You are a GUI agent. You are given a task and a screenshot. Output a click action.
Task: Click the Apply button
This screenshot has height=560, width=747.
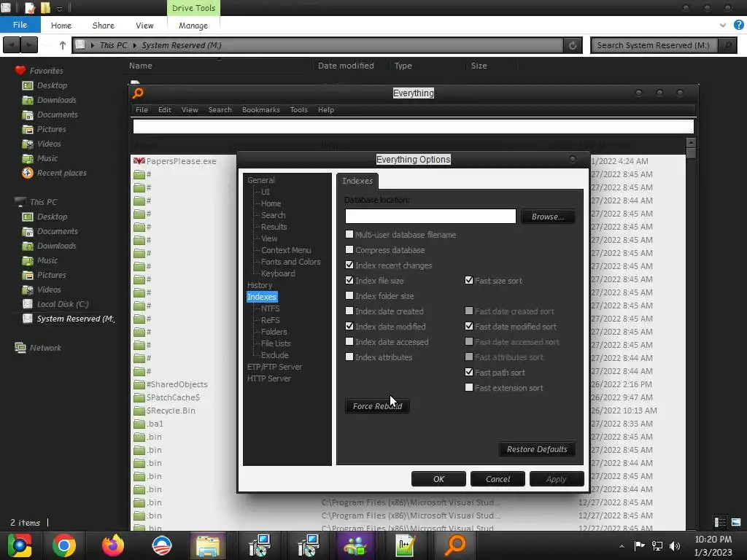point(557,479)
